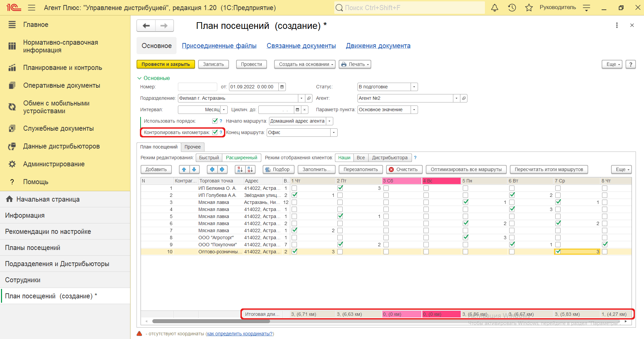Viewport: 644px width, 339px height.
Task: Click Пересчитать итоги маршрутов button
Action: (x=549, y=169)
